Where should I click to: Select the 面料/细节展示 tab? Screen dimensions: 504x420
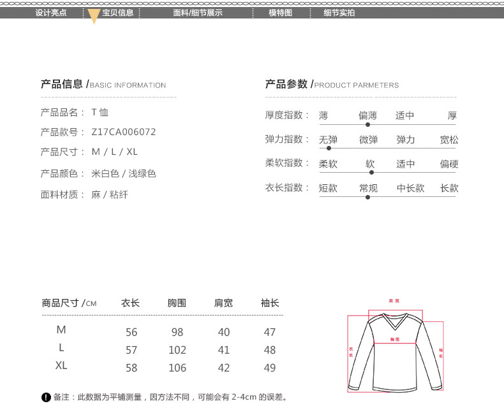pos(198,13)
